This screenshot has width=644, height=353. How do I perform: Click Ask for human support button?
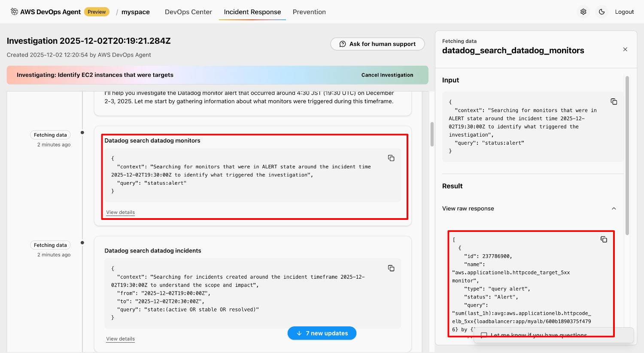click(377, 44)
